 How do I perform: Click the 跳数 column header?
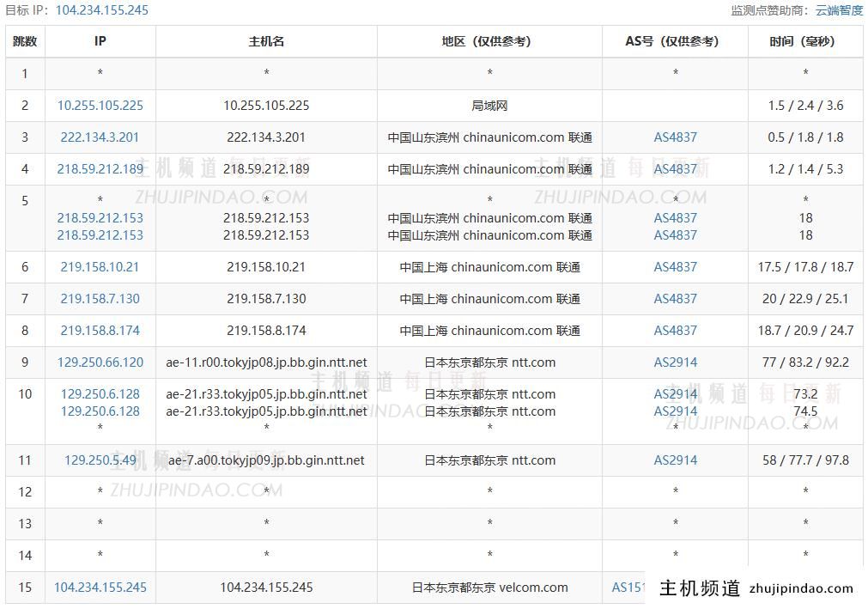tap(25, 40)
